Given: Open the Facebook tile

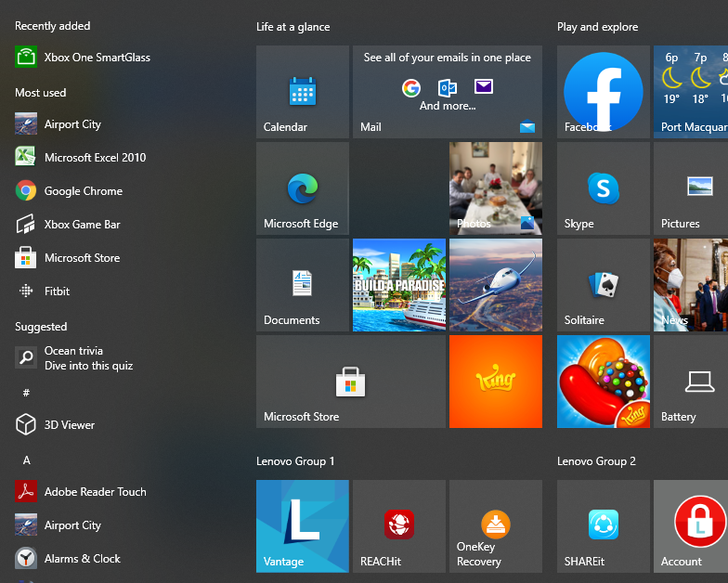Looking at the screenshot, I should click(604, 92).
